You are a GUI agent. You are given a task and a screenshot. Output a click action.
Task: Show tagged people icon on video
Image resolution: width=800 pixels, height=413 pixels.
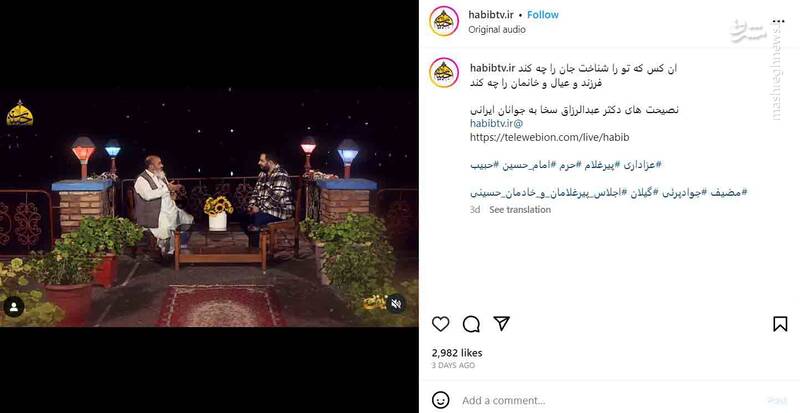14,307
